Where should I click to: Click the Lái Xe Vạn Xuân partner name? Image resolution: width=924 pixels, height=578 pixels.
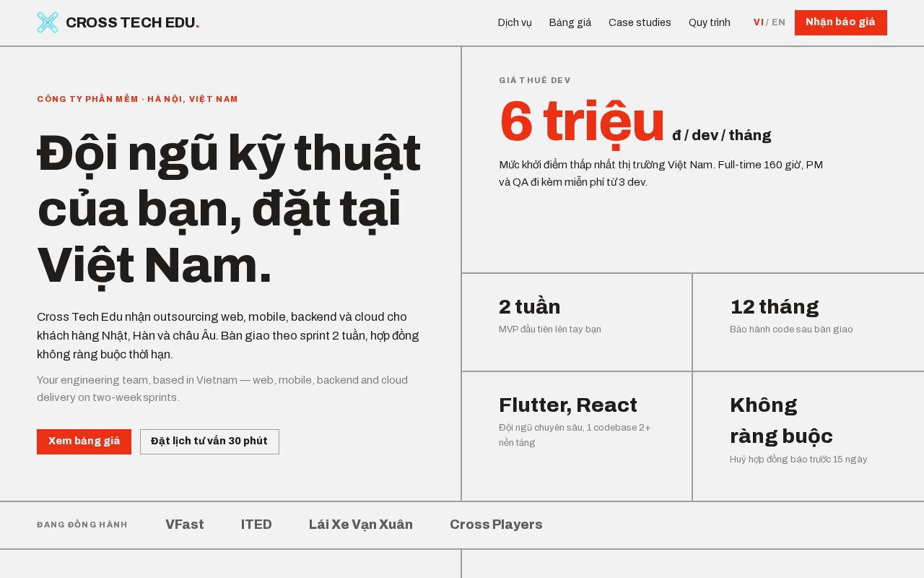coord(361,525)
